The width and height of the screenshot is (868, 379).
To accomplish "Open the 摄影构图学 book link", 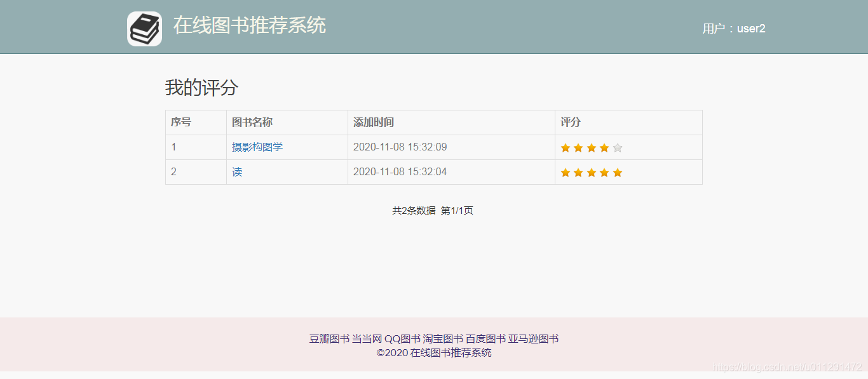I will [257, 147].
